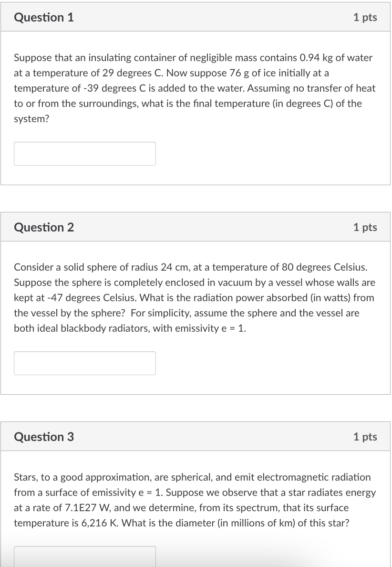This screenshot has height=567, width=392.
Task: Select the Question 1 header
Action: tap(44, 17)
